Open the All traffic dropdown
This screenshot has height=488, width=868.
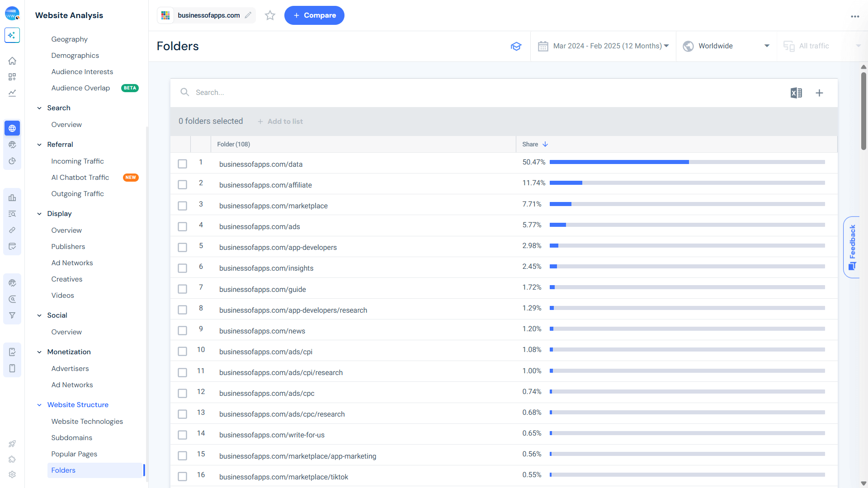coord(822,46)
